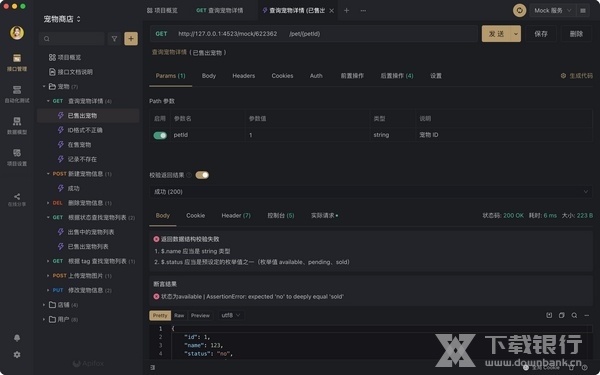Copy the response body with copy icon
This screenshot has width=600, height=375.
click(561, 315)
